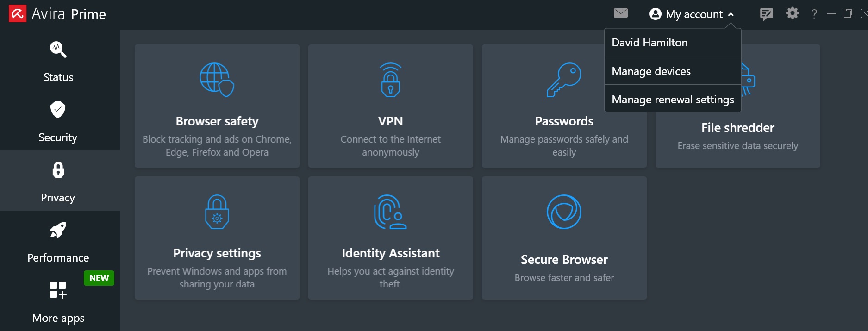Select Manage renewal settings option
This screenshot has width=868, height=331.
[x=673, y=100]
